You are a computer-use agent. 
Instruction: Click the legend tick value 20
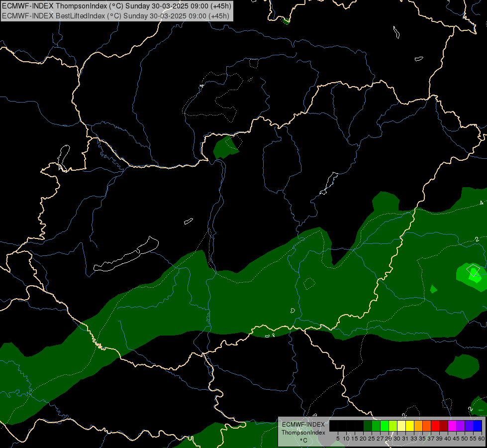pyautogui.click(x=363, y=439)
